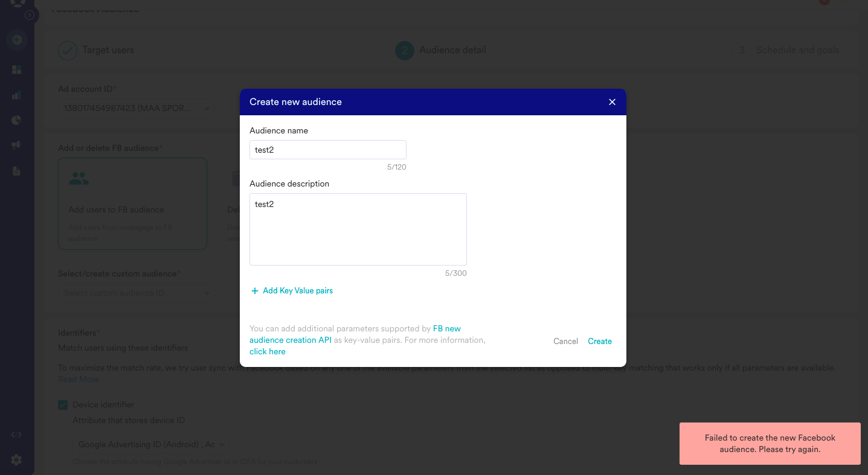This screenshot has width=868, height=475.
Task: Open the code brackets icon in sidebar
Action: pyautogui.click(x=17, y=435)
